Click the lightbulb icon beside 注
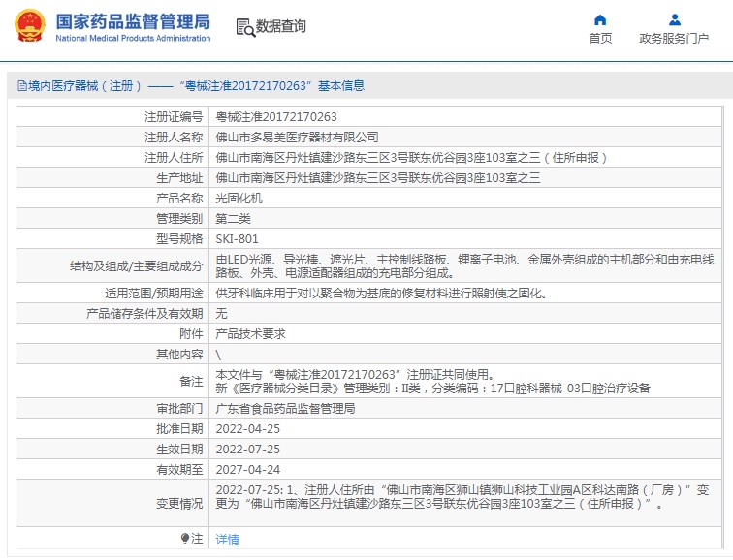The image size is (733, 560). tap(185, 538)
